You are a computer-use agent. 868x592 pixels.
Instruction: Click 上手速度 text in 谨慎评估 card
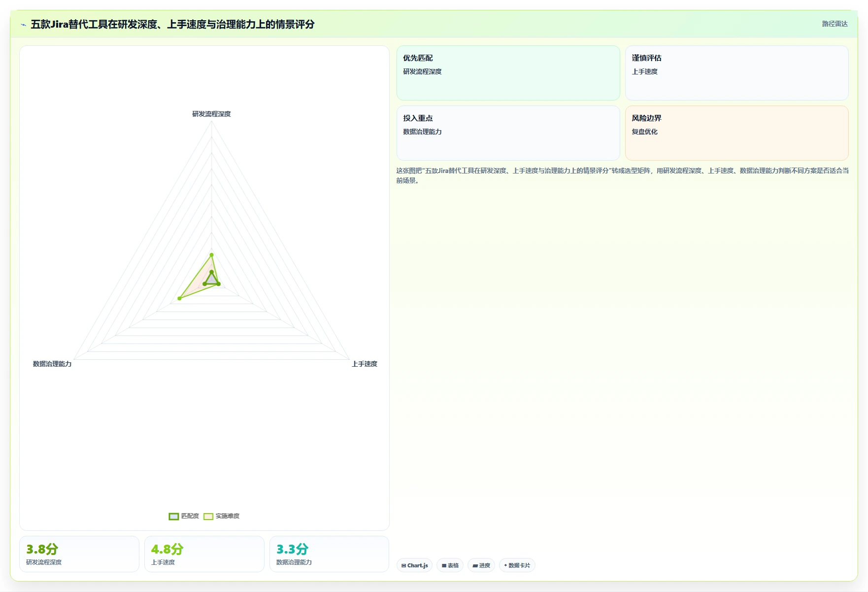pyautogui.click(x=644, y=71)
